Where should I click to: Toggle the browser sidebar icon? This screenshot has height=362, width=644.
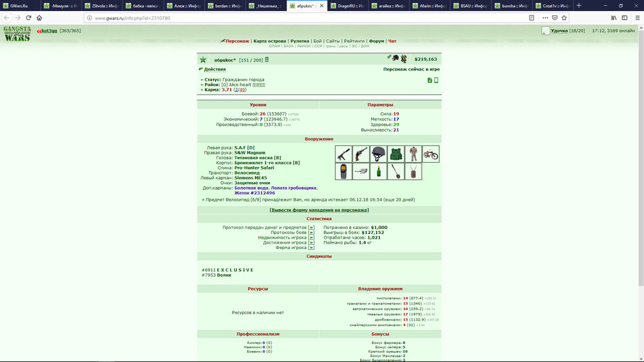click(x=625, y=17)
